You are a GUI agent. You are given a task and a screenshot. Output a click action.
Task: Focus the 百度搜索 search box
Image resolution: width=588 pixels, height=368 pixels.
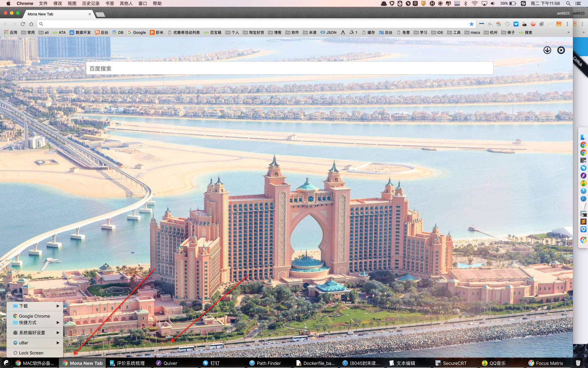[x=290, y=68]
